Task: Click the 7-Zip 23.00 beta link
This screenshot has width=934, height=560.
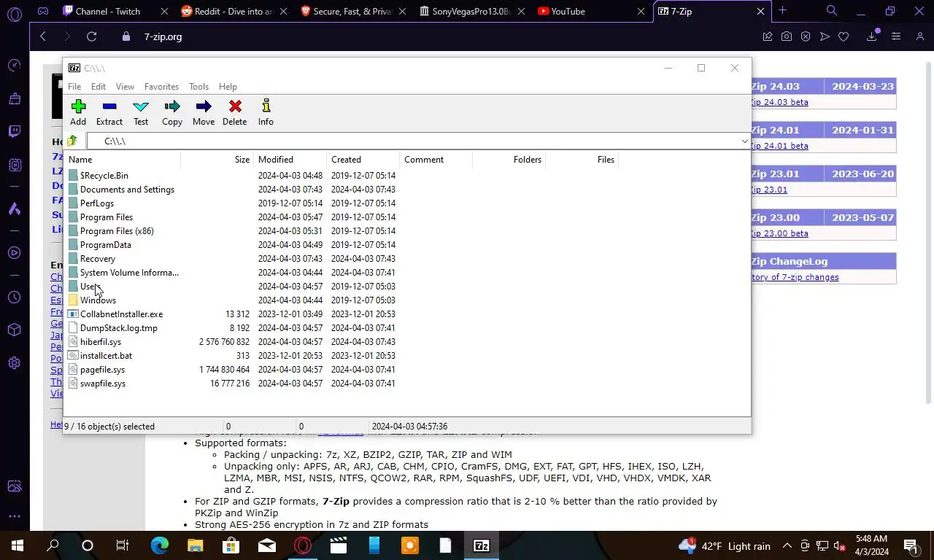Action: (779, 233)
